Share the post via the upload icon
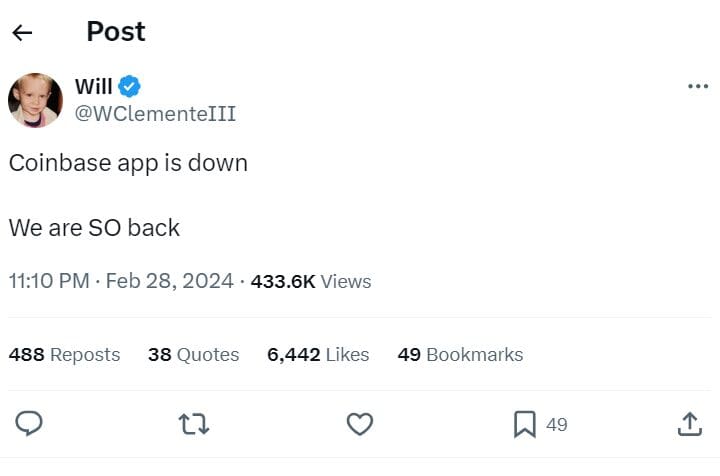 [x=689, y=424]
